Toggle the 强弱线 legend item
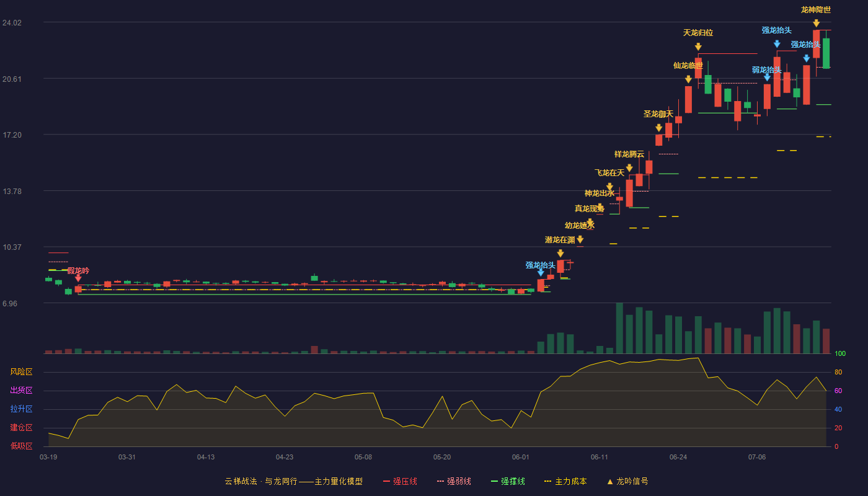868x496 pixels. 454,481
